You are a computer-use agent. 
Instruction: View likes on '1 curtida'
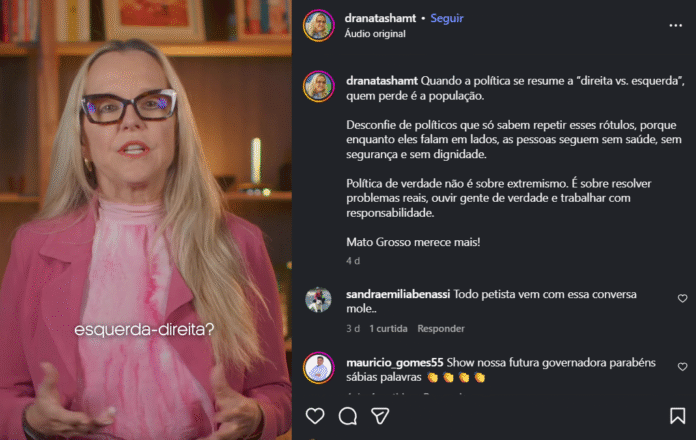(388, 329)
